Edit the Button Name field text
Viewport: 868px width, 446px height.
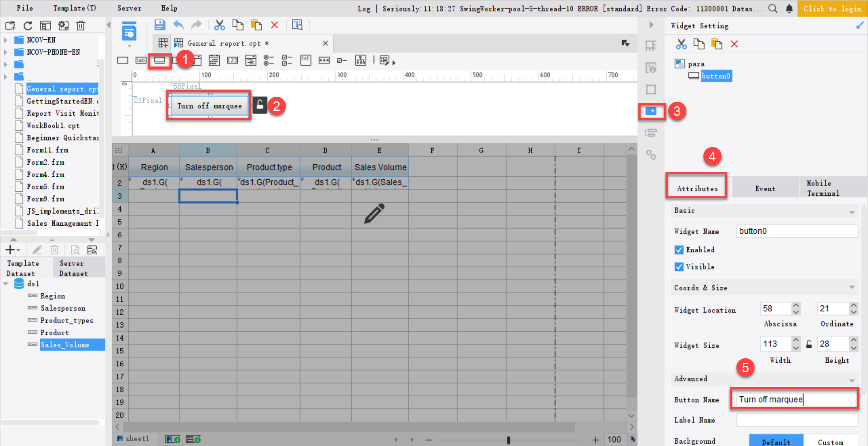pyautogui.click(x=794, y=399)
